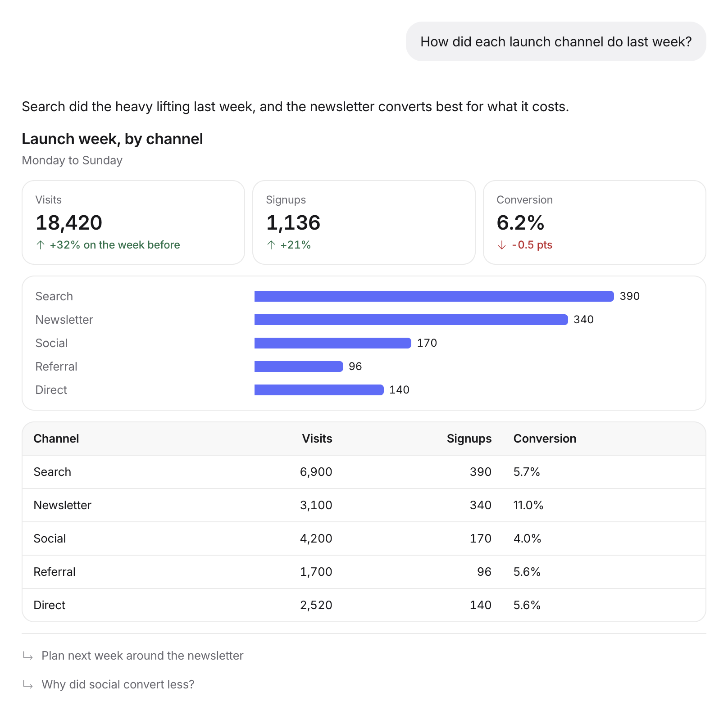Viewport: 728px width, 715px height.
Task: Click the 18,420 visits value
Action: (x=69, y=222)
